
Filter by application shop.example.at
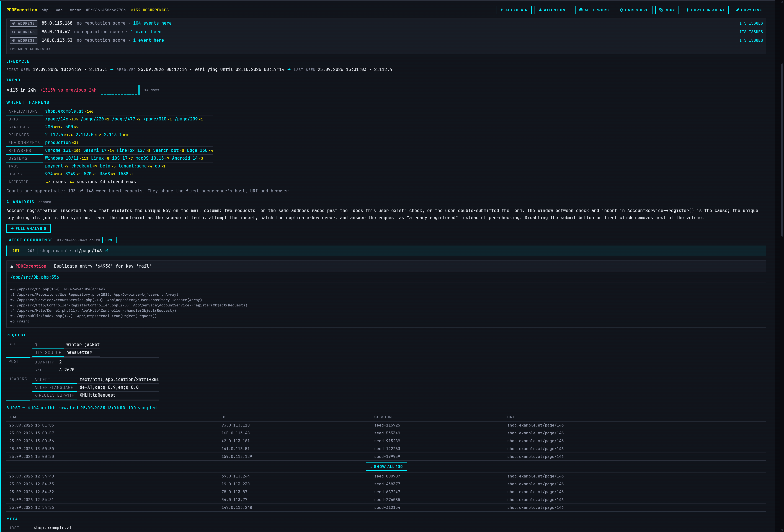click(x=64, y=111)
